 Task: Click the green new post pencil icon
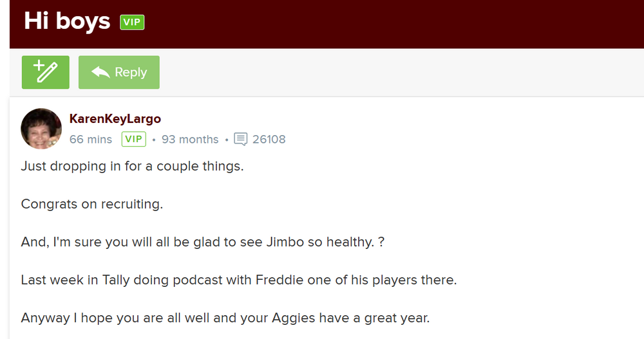click(45, 72)
